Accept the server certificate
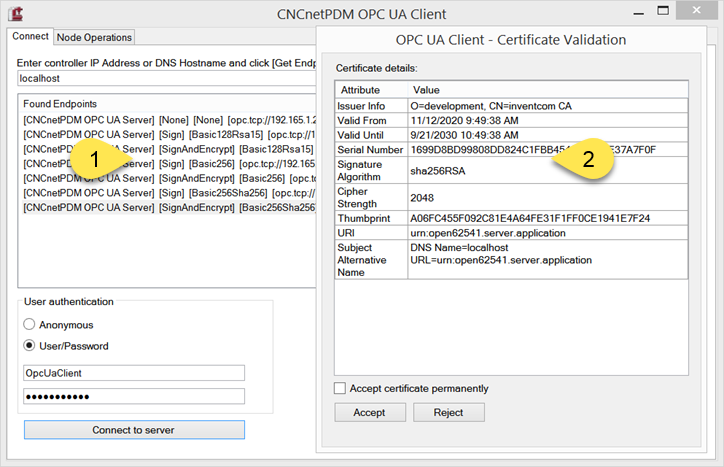 [369, 412]
